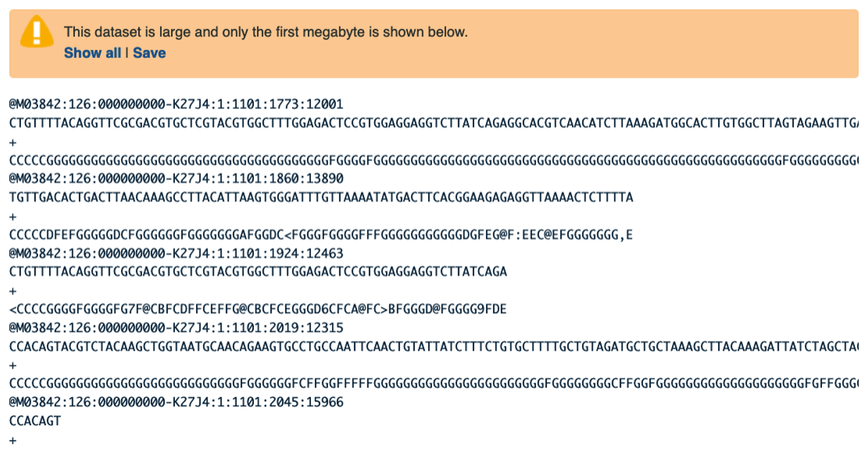
Task: Click the plus separator under the TGTTGACACTGACTT sequence
Action: (13, 216)
